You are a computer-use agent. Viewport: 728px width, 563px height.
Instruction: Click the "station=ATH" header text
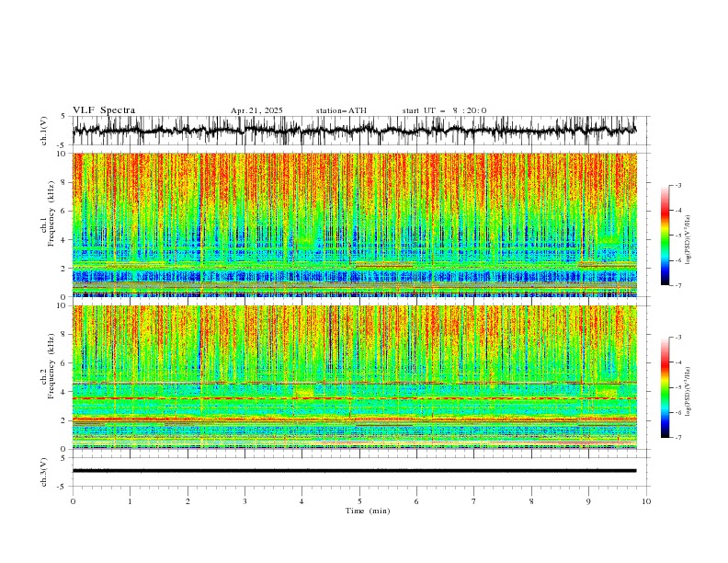coord(341,110)
